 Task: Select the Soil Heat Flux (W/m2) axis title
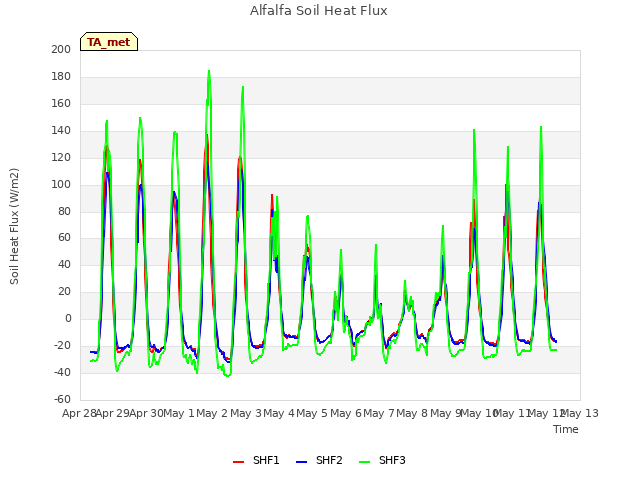14,226
